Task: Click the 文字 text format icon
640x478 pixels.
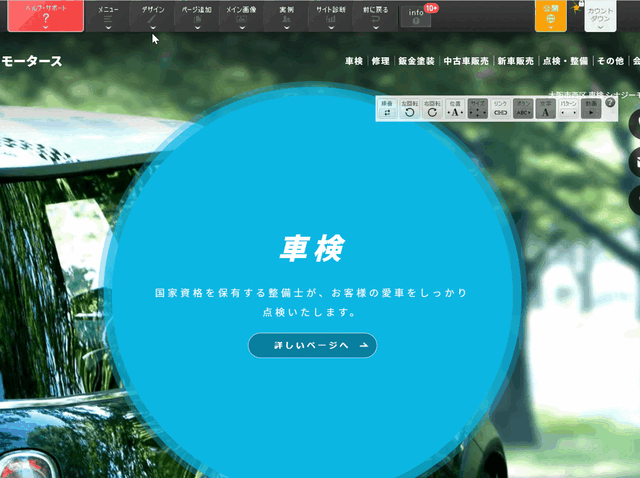Action: tap(546, 109)
